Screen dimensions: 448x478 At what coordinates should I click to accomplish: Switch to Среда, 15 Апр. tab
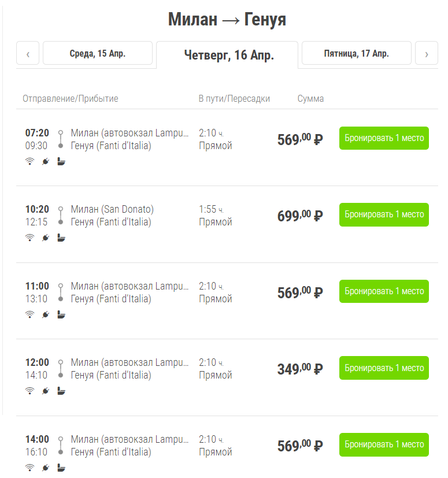97,54
